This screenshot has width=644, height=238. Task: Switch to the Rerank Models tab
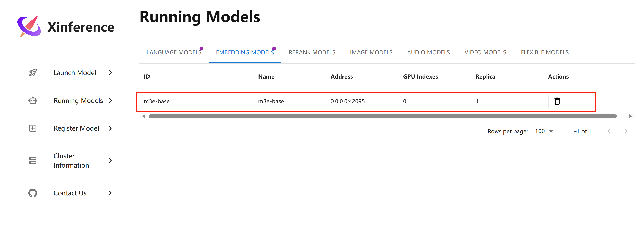coord(312,52)
